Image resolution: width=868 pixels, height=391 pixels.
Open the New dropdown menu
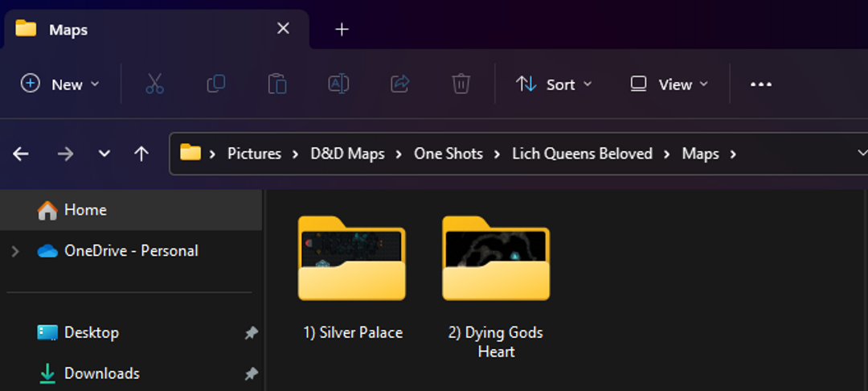pyautogui.click(x=59, y=84)
